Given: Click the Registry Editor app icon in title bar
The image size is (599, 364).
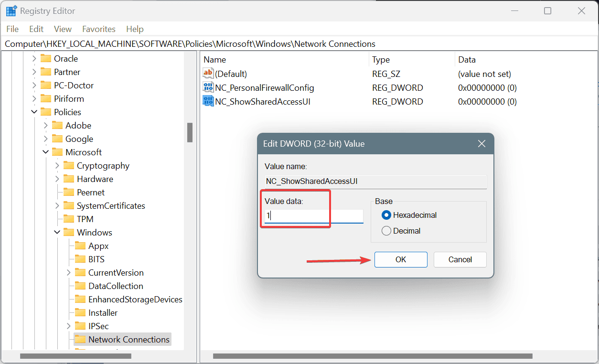Looking at the screenshot, I should pyautogui.click(x=11, y=11).
